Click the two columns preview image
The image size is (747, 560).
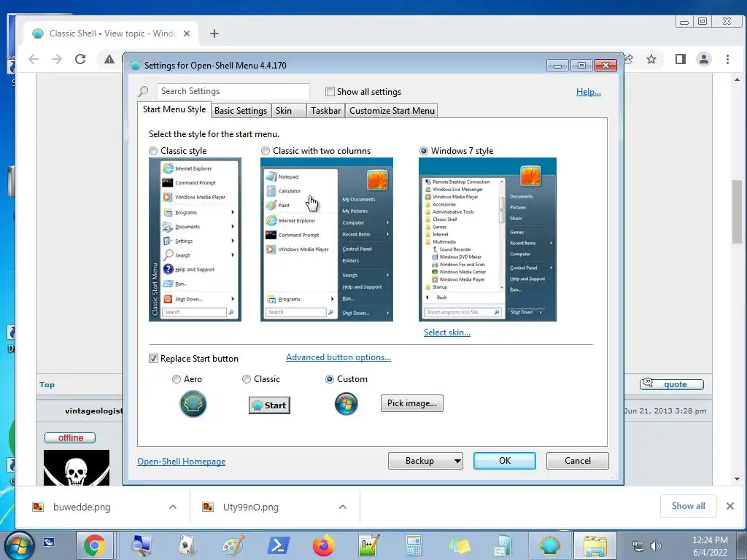tap(326, 239)
